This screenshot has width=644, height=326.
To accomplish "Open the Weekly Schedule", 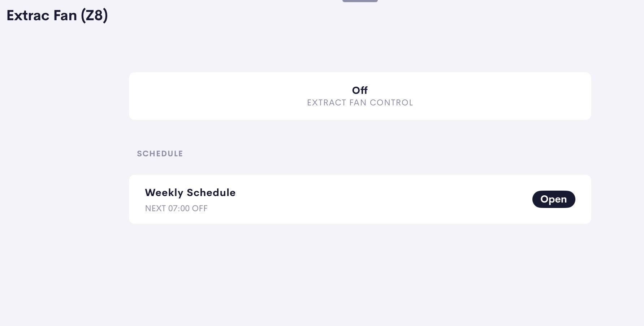I will [553, 199].
